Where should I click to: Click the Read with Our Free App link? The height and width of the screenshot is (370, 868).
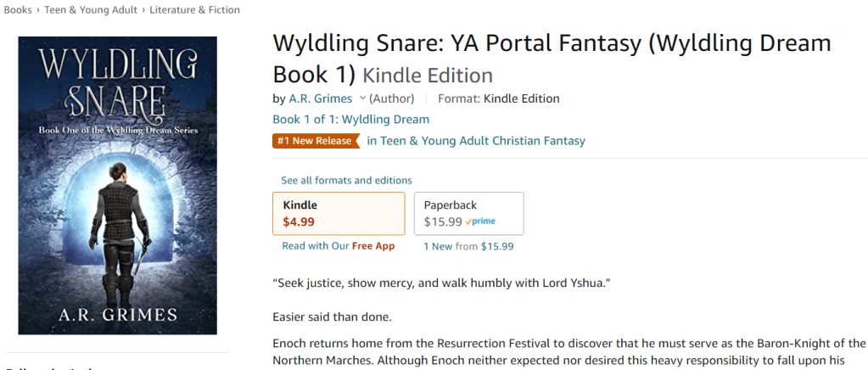338,246
